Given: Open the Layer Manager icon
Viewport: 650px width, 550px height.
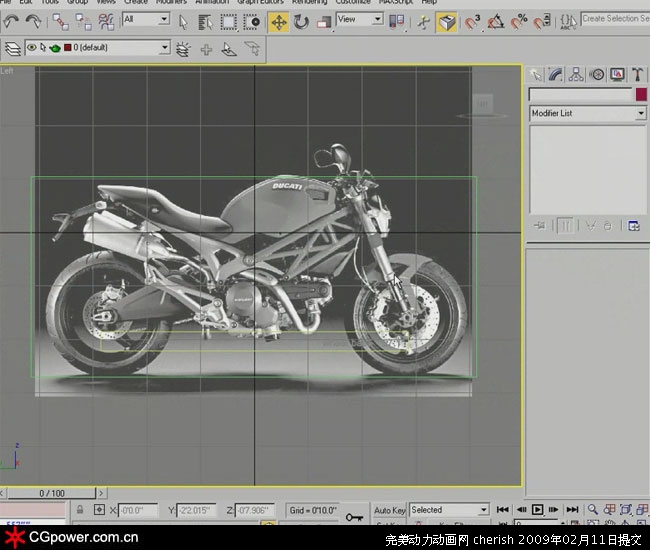Looking at the screenshot, I should pos(12,48).
